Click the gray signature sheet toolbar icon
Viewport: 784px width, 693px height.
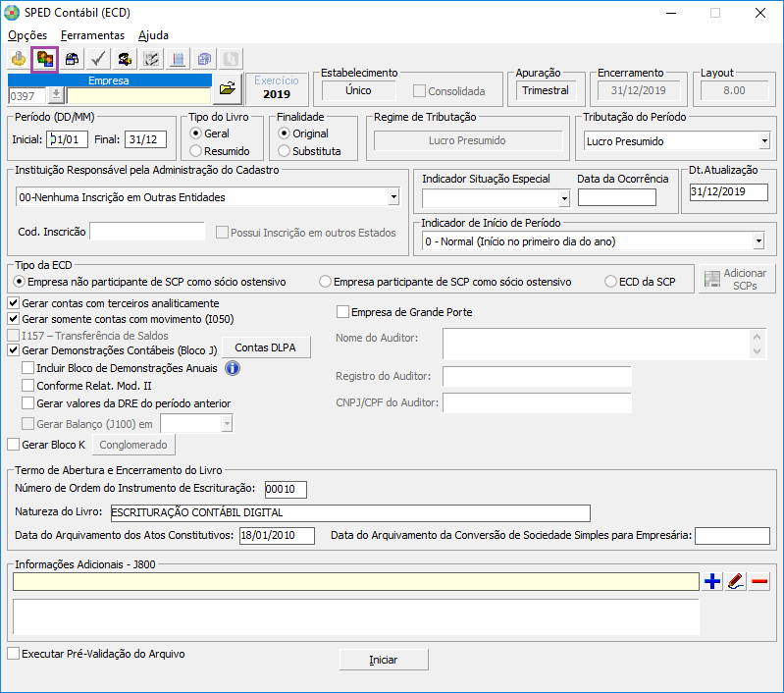pos(151,59)
